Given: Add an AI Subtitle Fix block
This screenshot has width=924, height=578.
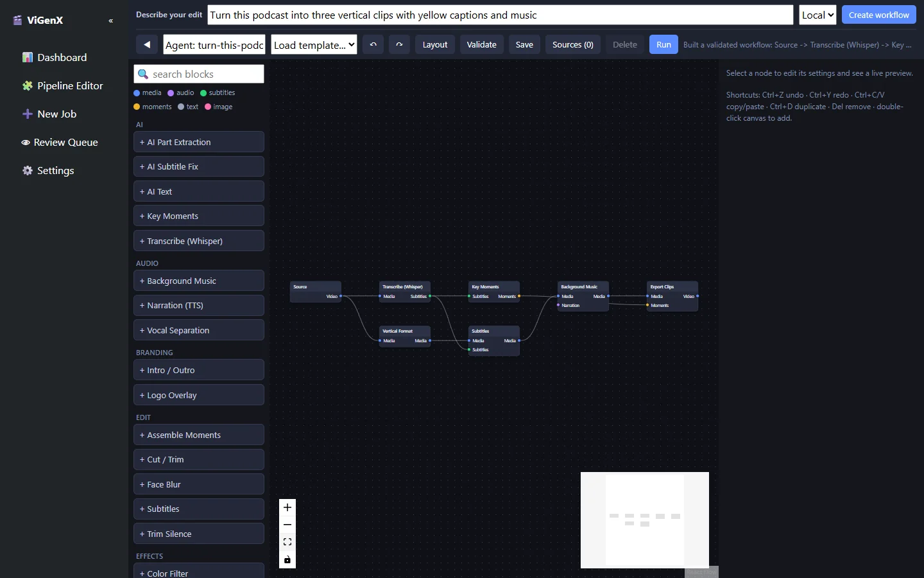Looking at the screenshot, I should click(x=199, y=166).
